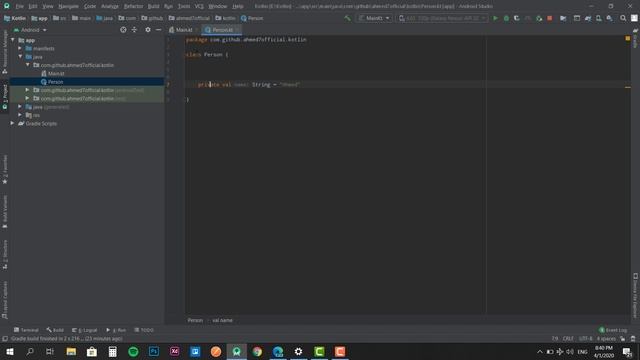Open the Build tool window

(x=55, y=330)
